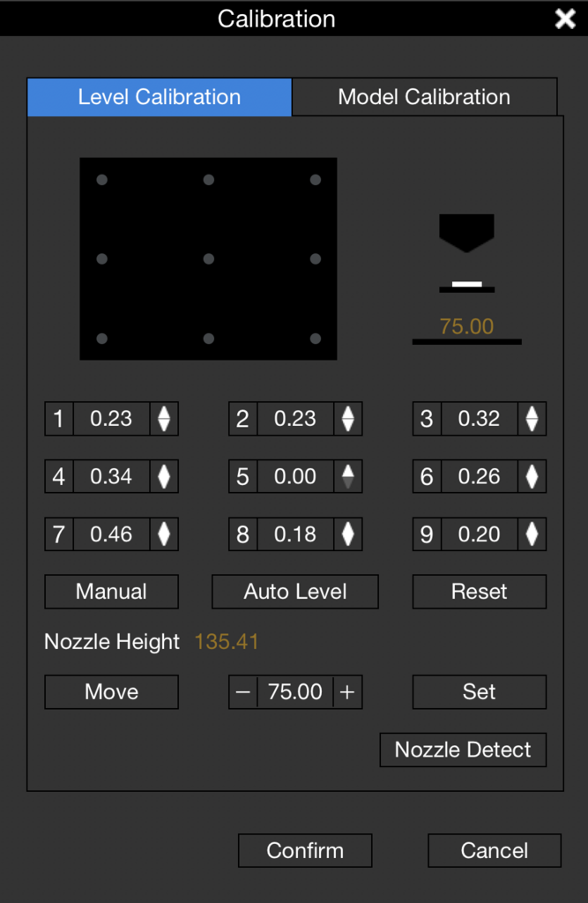The height and width of the screenshot is (903, 588).
Task: Edit point 1 offset field showing 0.23
Action: tap(111, 419)
